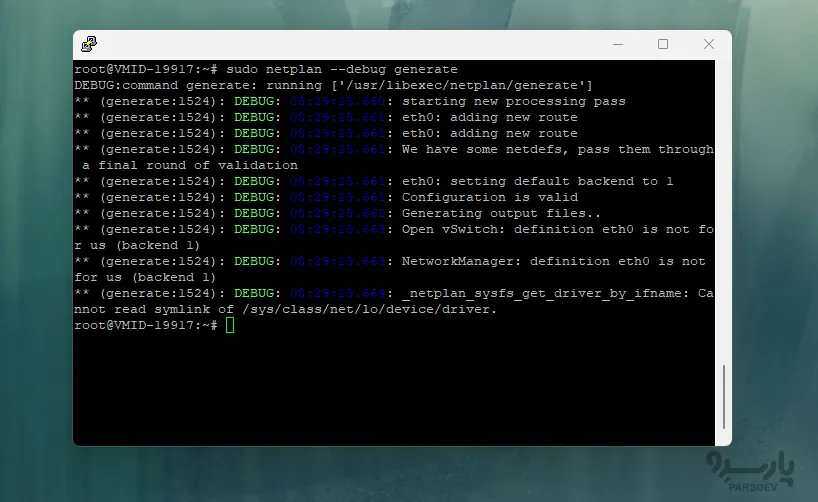Click 'NetworkManager: definition eth0 is not' text
818x502 pixels.
[x=554, y=261]
